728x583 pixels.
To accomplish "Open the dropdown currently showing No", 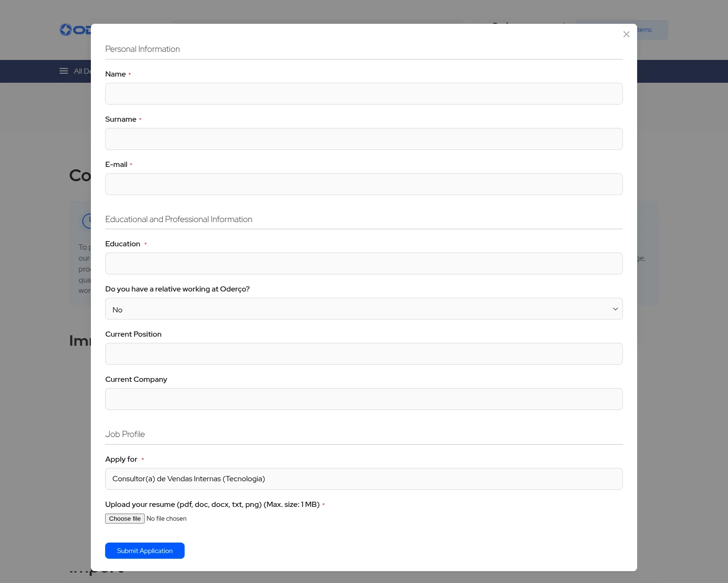I will click(x=364, y=309).
